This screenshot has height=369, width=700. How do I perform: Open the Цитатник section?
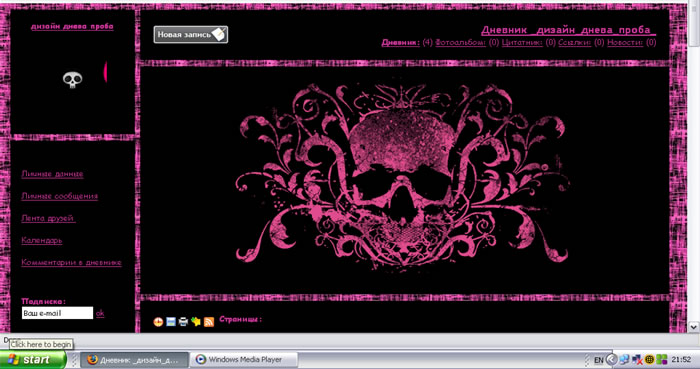coord(522,43)
